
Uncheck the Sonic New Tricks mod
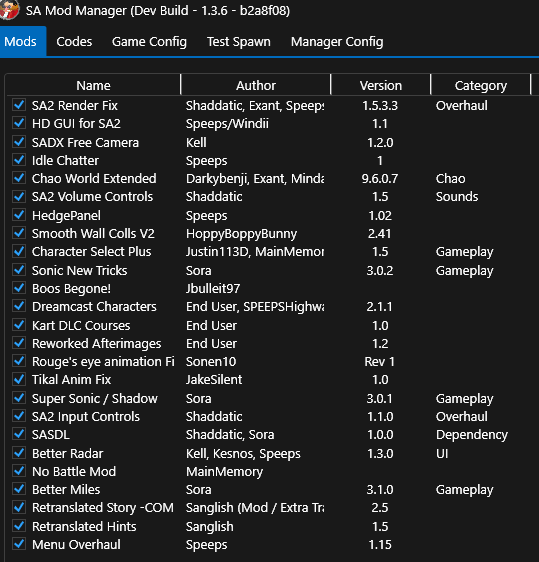pyautogui.click(x=19, y=270)
